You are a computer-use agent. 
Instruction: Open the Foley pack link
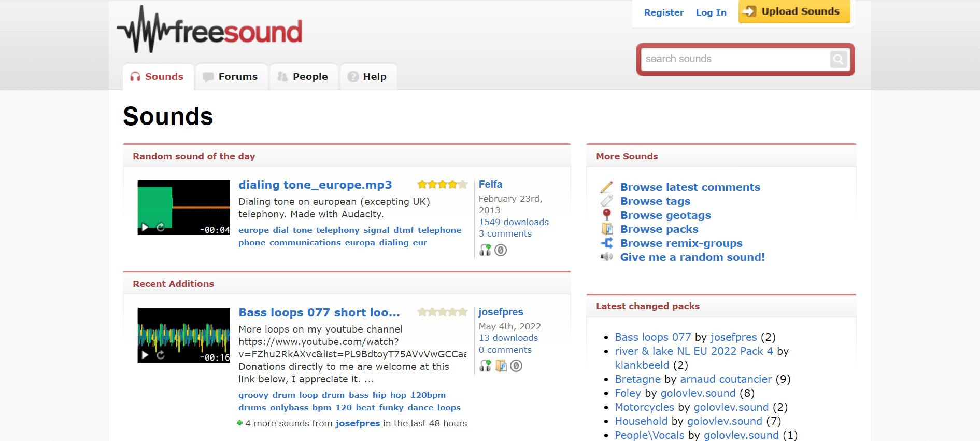628,393
